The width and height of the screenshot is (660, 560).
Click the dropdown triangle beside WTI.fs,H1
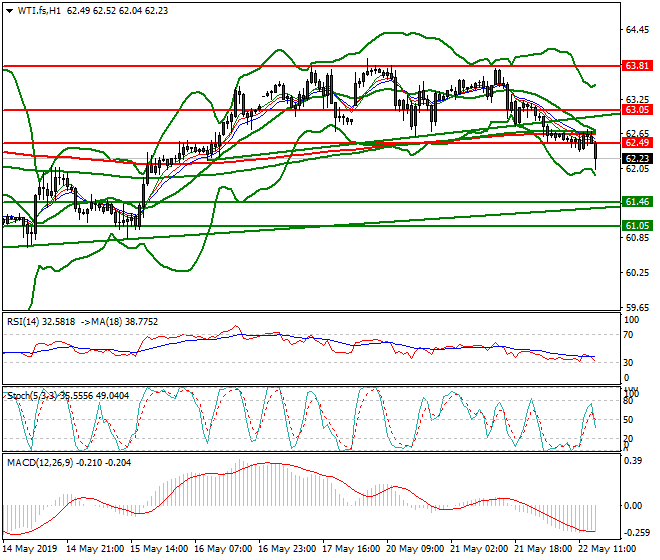coord(9,11)
